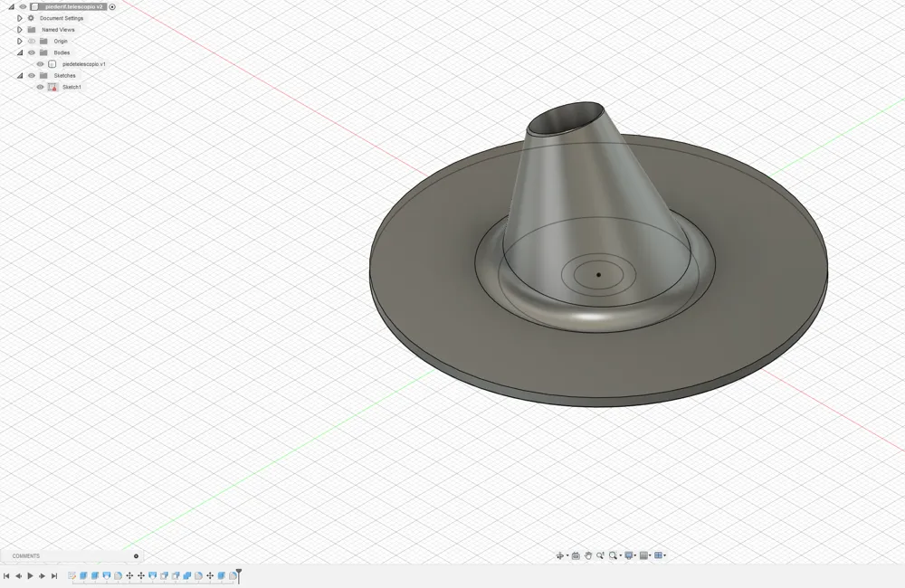This screenshot has width=905, height=588.
Task: Open the Viewports dropdown arrow
Action: click(x=665, y=555)
